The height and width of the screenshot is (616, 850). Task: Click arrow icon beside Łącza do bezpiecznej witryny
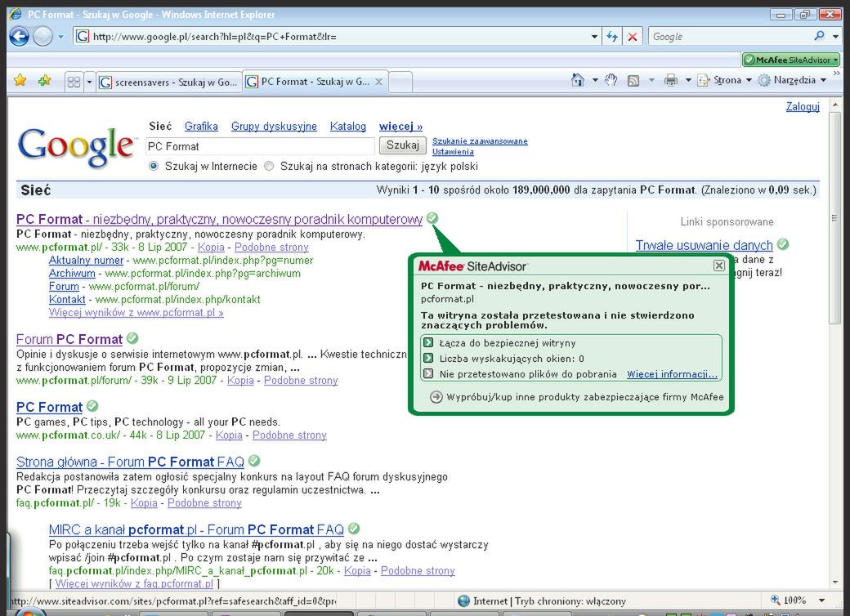(x=428, y=342)
